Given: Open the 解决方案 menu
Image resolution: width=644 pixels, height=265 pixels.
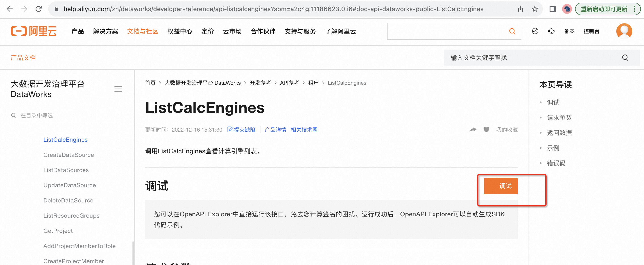Looking at the screenshot, I should (x=105, y=32).
